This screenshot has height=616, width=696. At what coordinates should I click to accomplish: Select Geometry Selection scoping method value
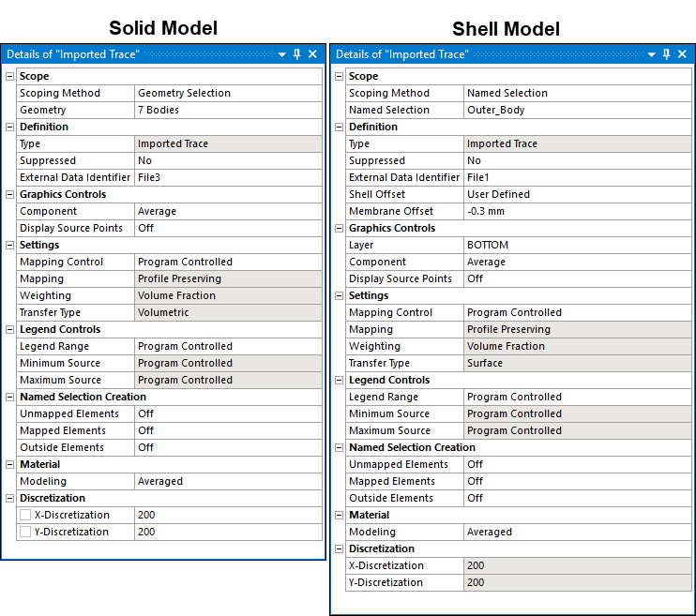[x=228, y=93]
